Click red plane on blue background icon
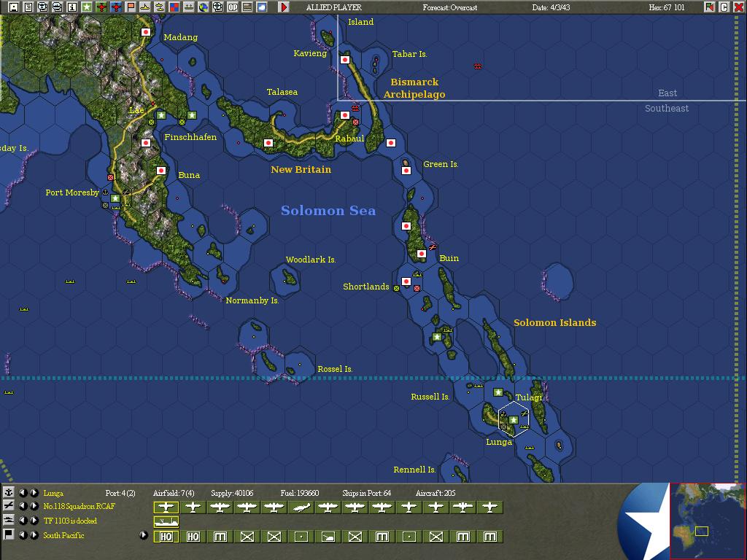 pos(116,7)
